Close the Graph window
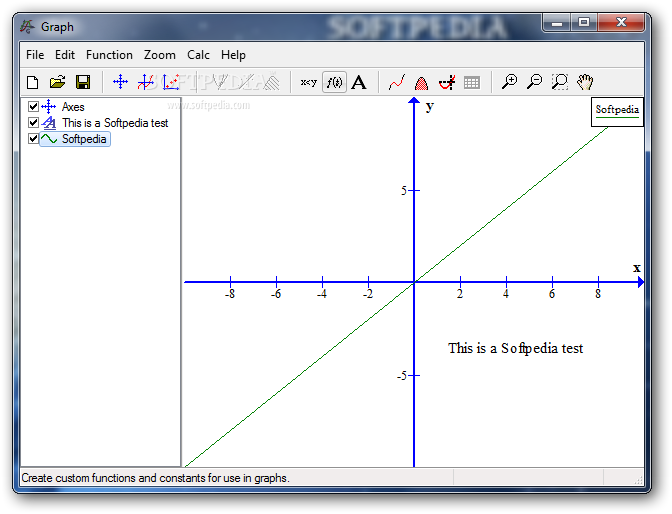The width and height of the screenshot is (672, 514). (621, 23)
